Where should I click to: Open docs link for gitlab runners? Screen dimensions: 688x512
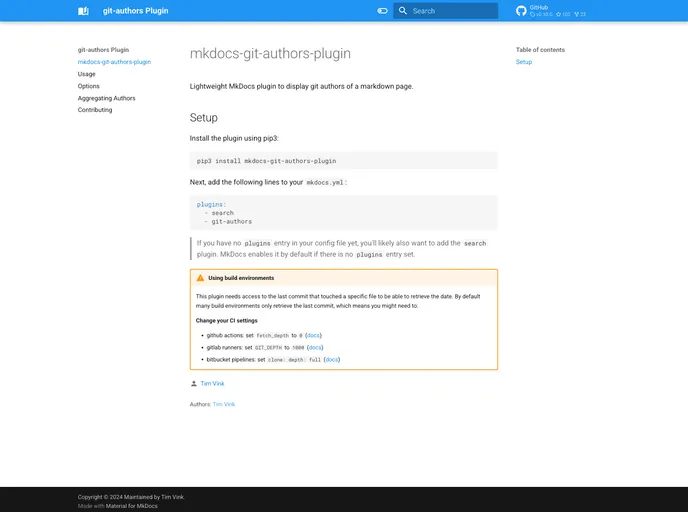[315, 347]
